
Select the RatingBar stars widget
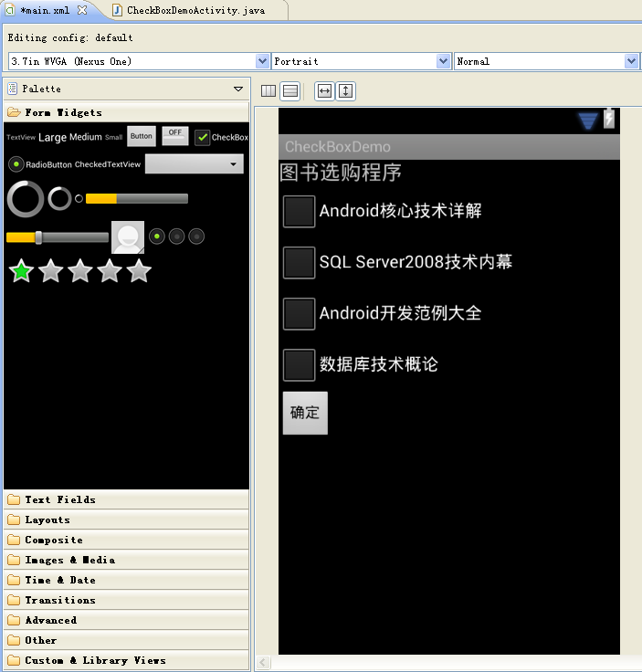(80, 271)
